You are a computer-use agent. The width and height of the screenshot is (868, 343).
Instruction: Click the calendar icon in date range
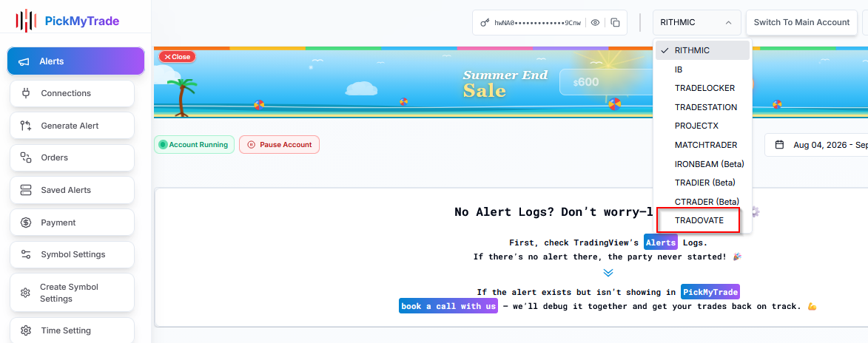tap(779, 145)
